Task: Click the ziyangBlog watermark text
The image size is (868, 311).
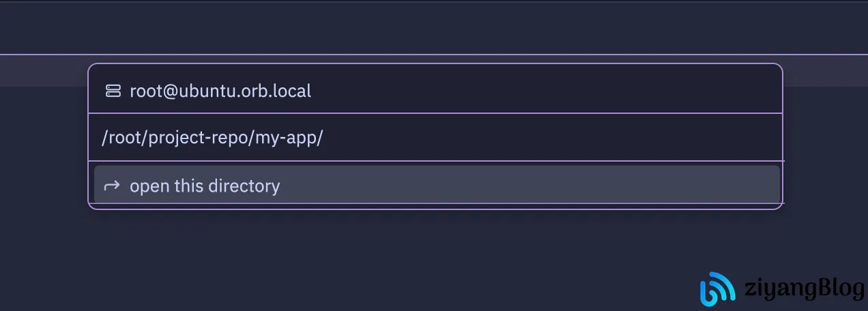Action: [x=802, y=289]
